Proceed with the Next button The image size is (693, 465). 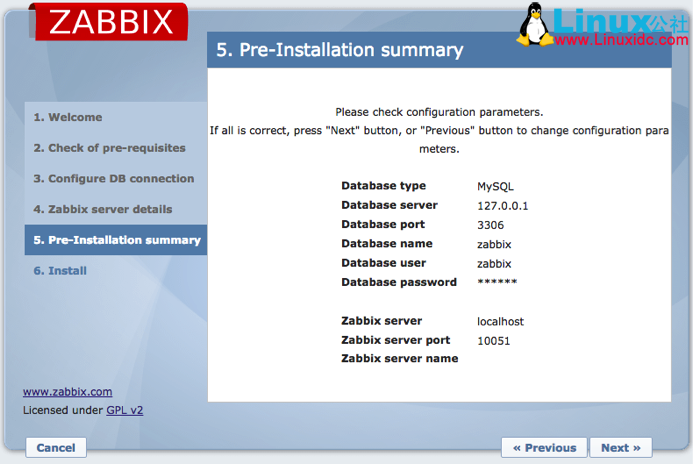621,448
